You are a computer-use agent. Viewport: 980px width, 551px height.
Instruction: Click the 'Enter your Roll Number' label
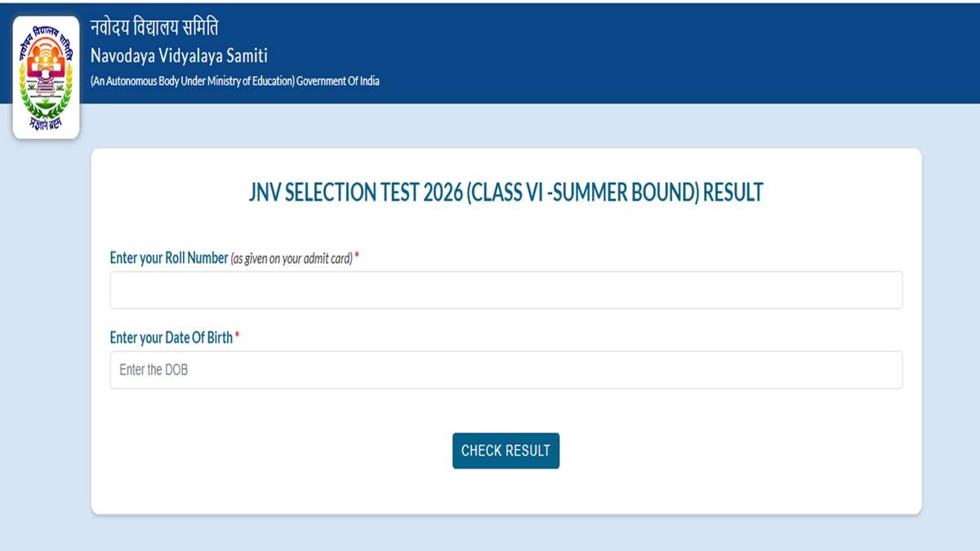[168, 258]
